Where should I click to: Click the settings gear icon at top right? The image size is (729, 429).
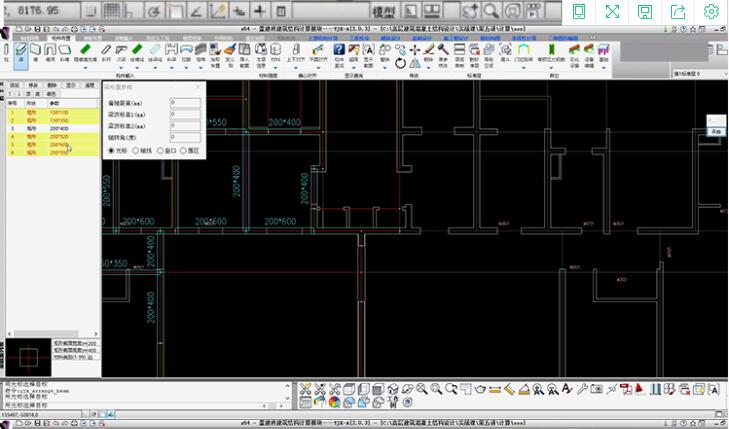(x=711, y=12)
